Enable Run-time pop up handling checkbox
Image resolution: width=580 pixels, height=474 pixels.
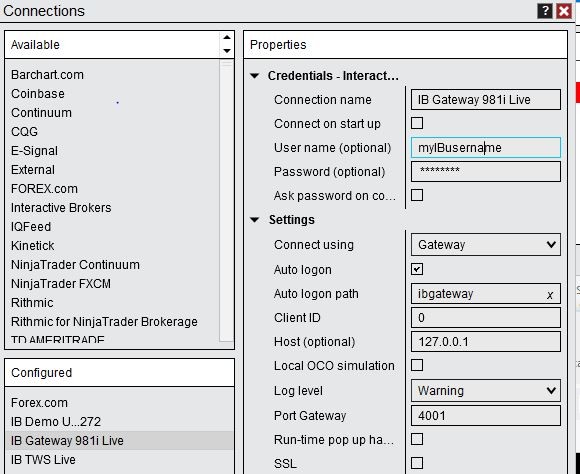[x=417, y=439]
